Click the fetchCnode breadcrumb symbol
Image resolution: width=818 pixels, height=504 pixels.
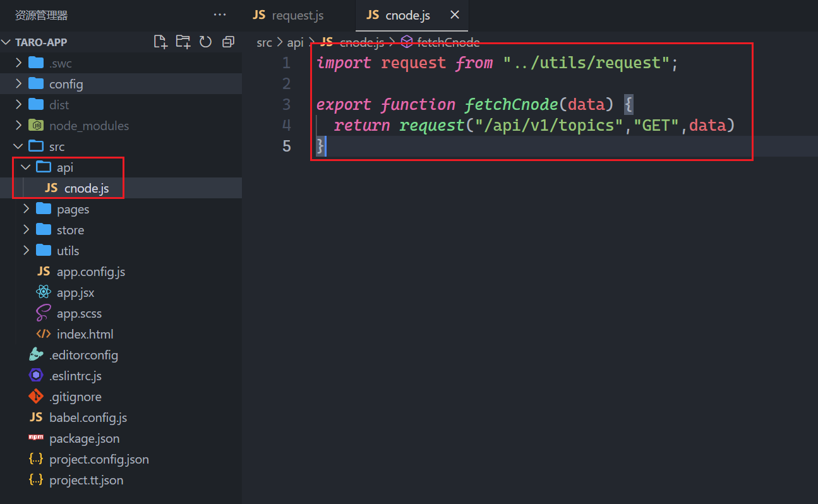pyautogui.click(x=448, y=42)
